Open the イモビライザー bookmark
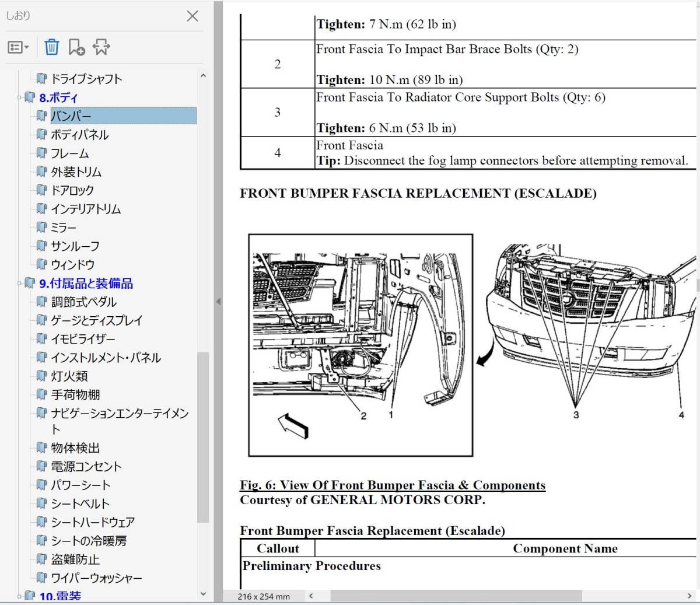Screen dimensions: 700x605 pyautogui.click(x=83, y=339)
